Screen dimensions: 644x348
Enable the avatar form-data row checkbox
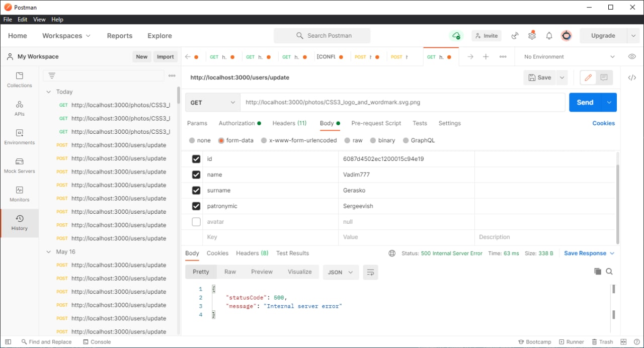click(196, 222)
